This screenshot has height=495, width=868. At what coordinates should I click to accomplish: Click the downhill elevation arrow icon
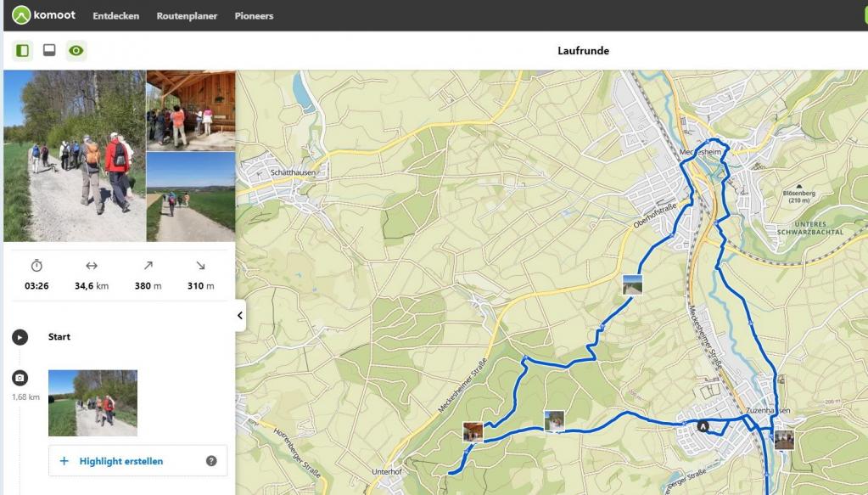[x=201, y=266]
